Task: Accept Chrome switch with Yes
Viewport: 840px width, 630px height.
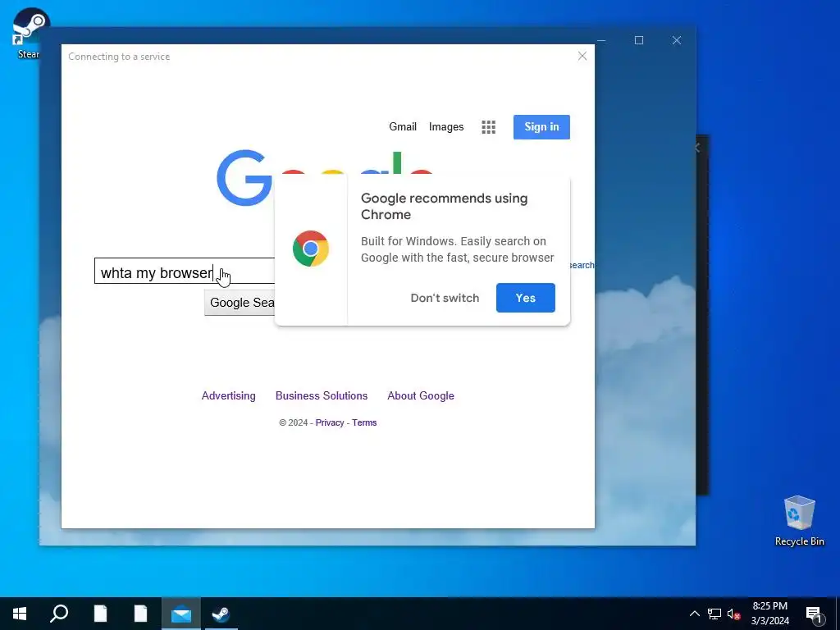Action: click(x=526, y=298)
